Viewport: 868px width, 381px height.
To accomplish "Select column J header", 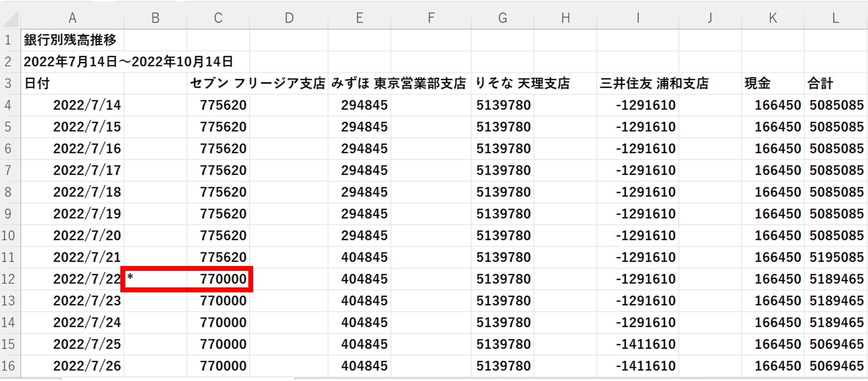I will pyautogui.click(x=710, y=18).
